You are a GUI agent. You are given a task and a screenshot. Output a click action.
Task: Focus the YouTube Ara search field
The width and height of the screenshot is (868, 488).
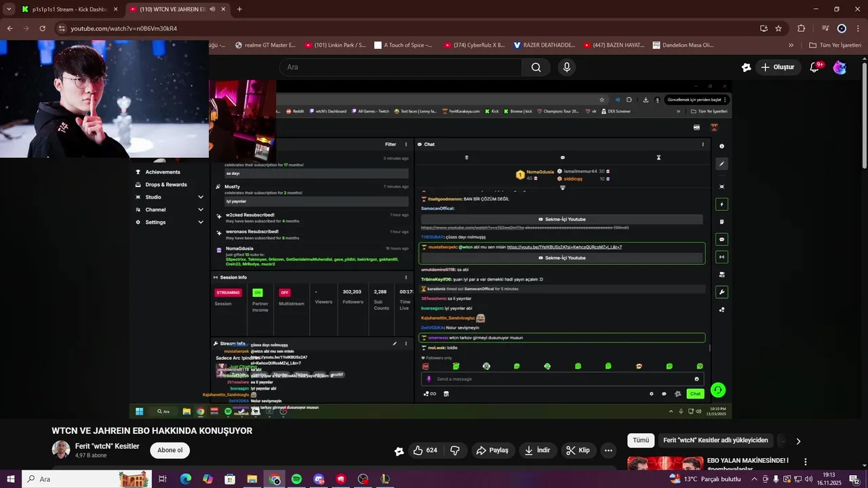(x=401, y=67)
